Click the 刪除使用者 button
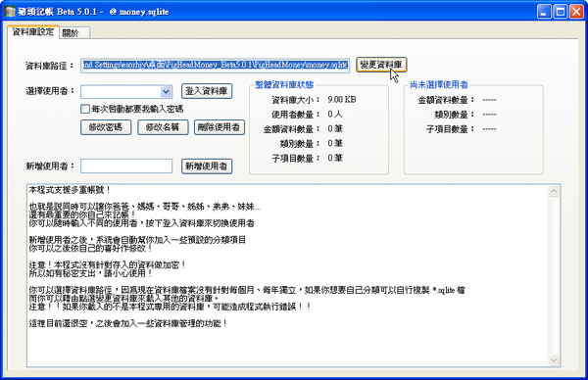The width and height of the screenshot is (588, 380). click(x=220, y=127)
